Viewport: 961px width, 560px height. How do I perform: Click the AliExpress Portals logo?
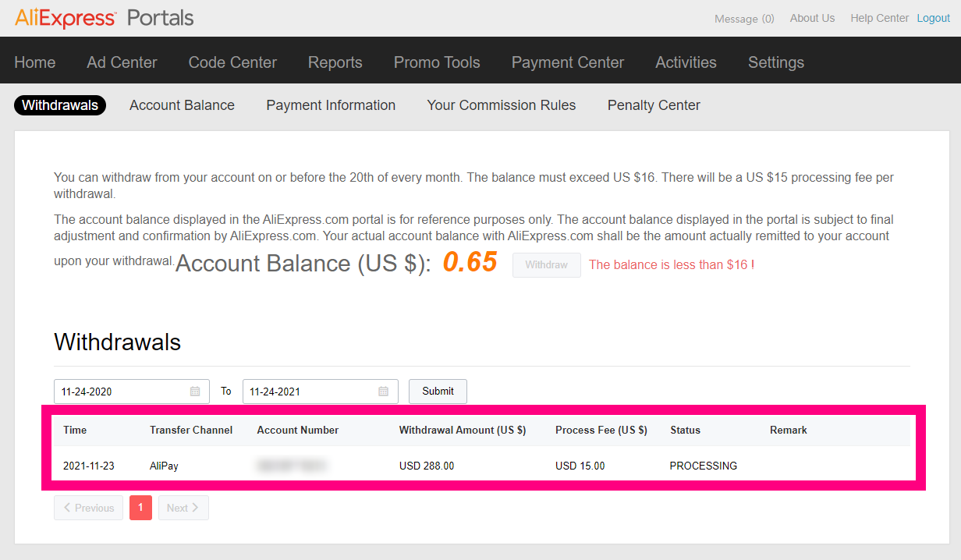tap(104, 17)
